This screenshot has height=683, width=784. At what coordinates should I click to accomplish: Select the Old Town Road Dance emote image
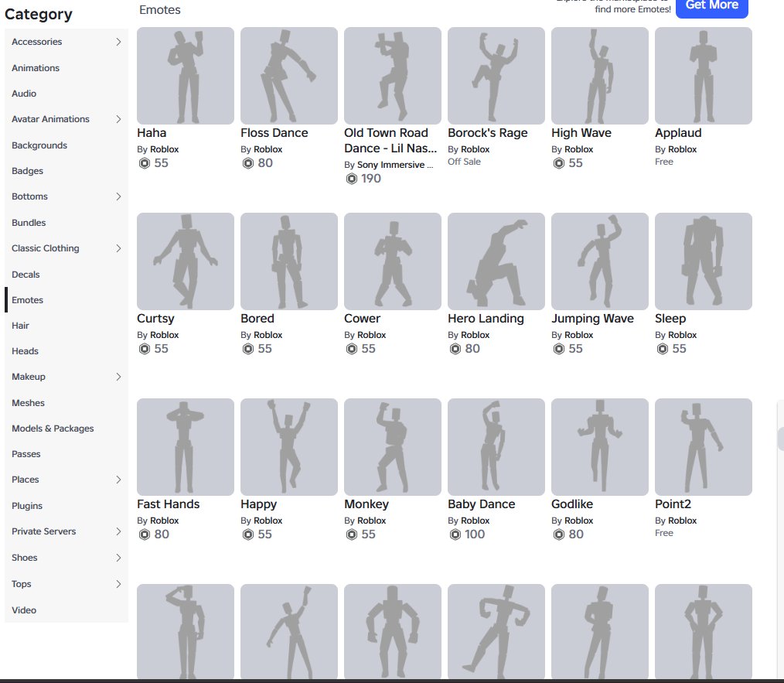[x=393, y=76]
